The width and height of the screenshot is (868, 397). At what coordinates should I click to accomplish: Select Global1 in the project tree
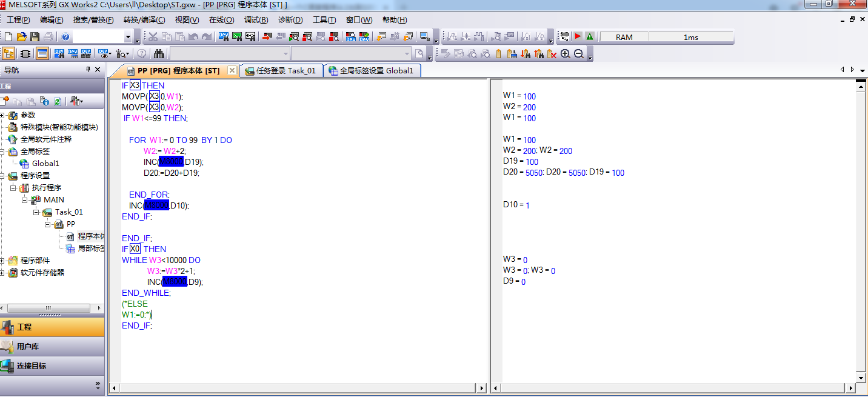click(45, 164)
